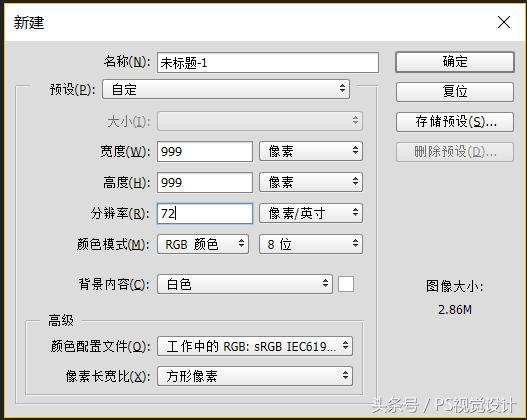The image size is (527, 420).
Task: Open the 像素长宽比 dropdown 方形像素
Action: pos(255,376)
